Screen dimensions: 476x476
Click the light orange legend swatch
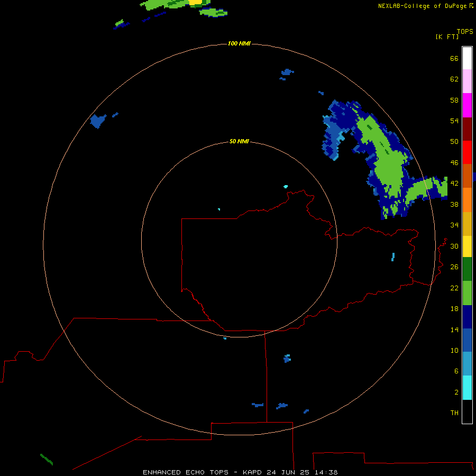[467, 200]
